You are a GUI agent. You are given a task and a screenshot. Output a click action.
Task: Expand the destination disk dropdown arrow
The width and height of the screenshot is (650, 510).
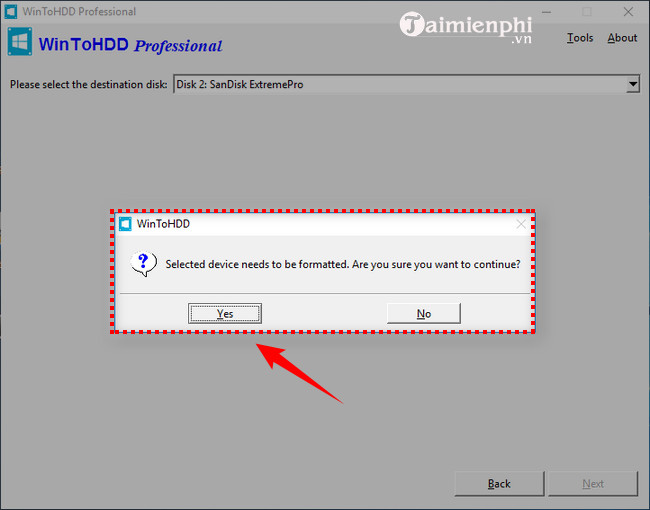pos(633,85)
